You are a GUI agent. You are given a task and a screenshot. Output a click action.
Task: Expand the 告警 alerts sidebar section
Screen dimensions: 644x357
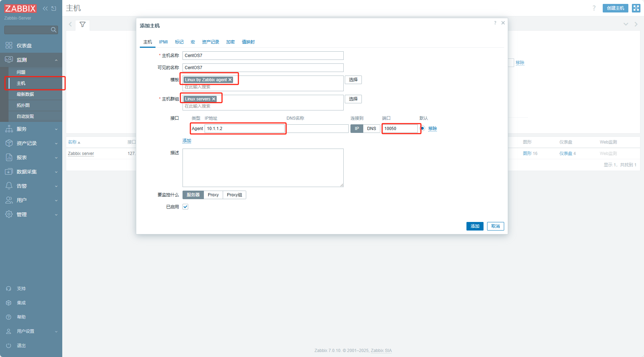click(31, 186)
